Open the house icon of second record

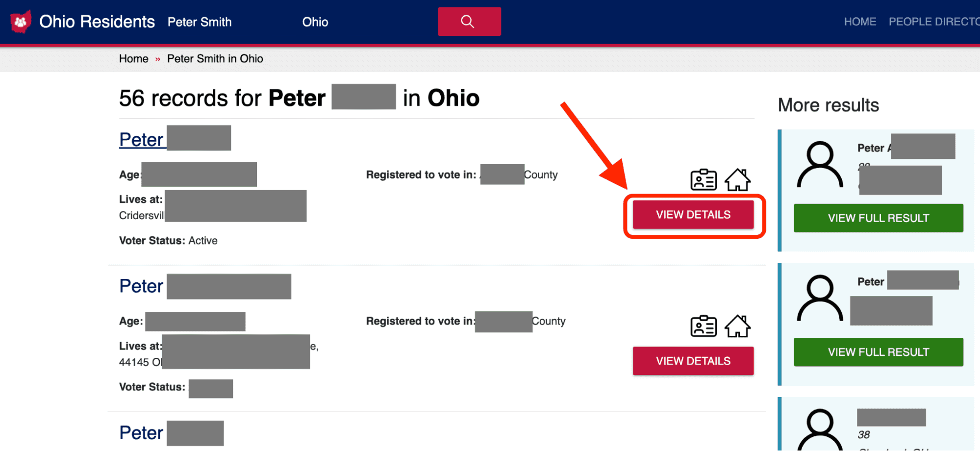pos(738,326)
